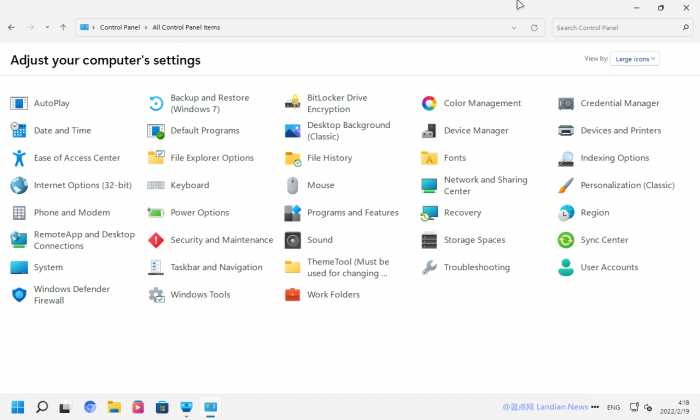700x420 pixels.
Task: Click the Windows Start button in taskbar
Action: pyautogui.click(x=19, y=407)
